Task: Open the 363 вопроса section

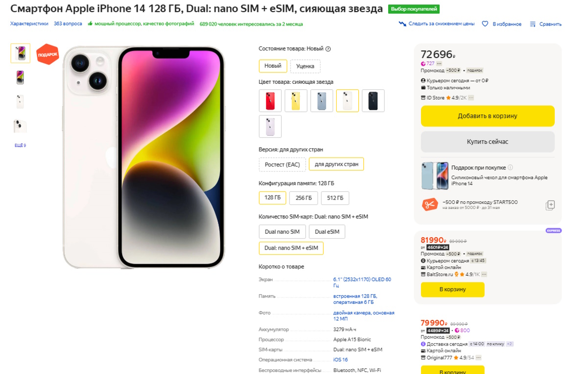Action: click(68, 24)
